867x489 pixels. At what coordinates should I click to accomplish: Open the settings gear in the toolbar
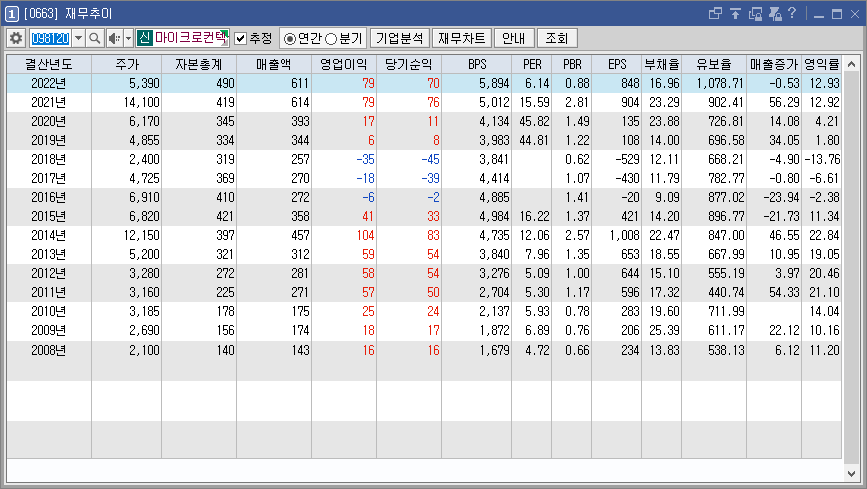pos(16,38)
